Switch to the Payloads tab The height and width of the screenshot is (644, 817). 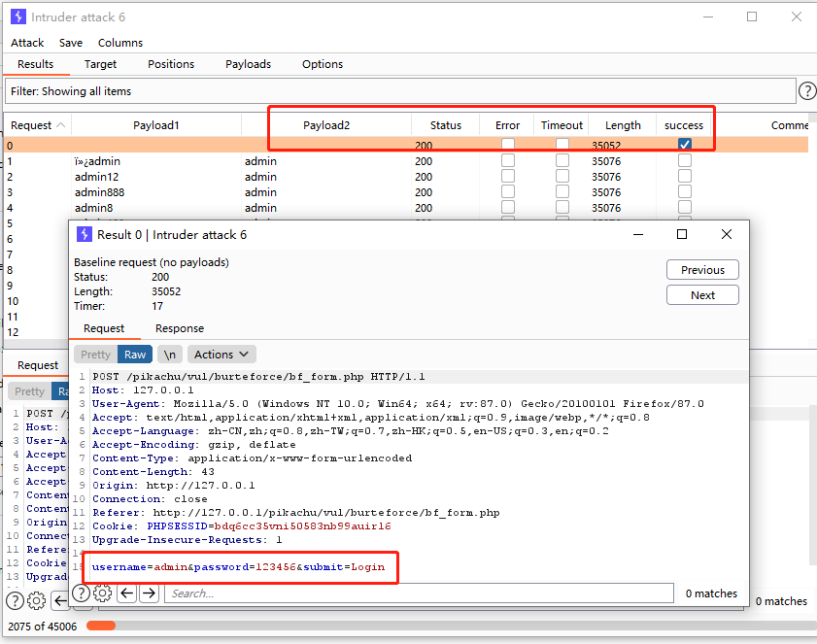point(248,63)
